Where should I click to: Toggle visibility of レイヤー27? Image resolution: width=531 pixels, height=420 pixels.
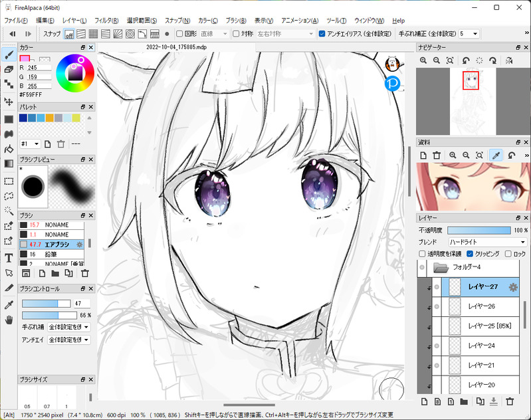[x=437, y=287]
